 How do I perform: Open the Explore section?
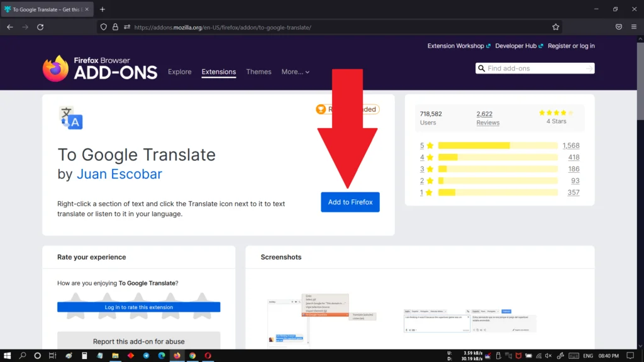[x=179, y=72]
